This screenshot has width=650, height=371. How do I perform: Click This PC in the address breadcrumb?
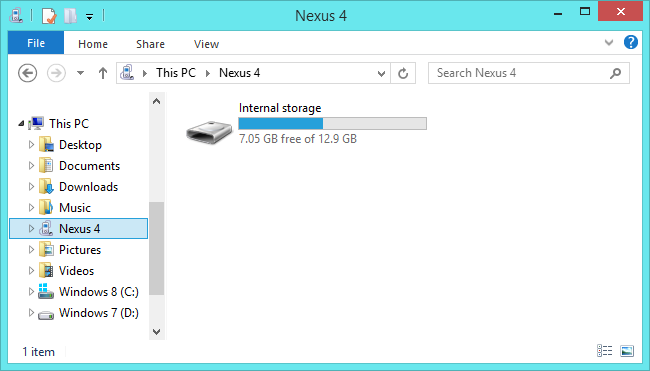click(176, 73)
